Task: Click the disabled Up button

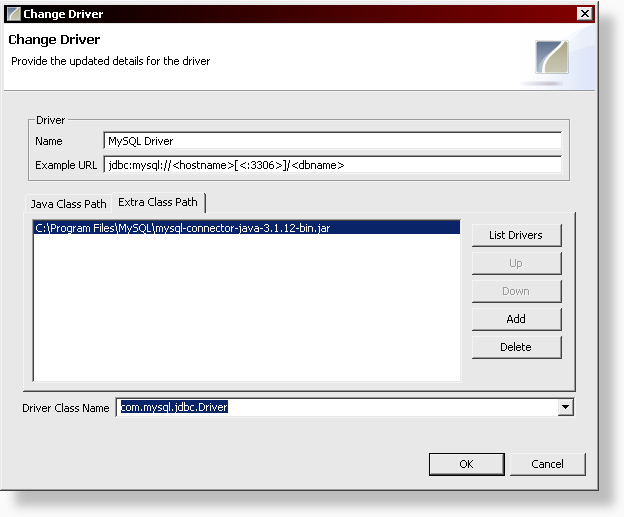Action: pyautogui.click(x=516, y=263)
